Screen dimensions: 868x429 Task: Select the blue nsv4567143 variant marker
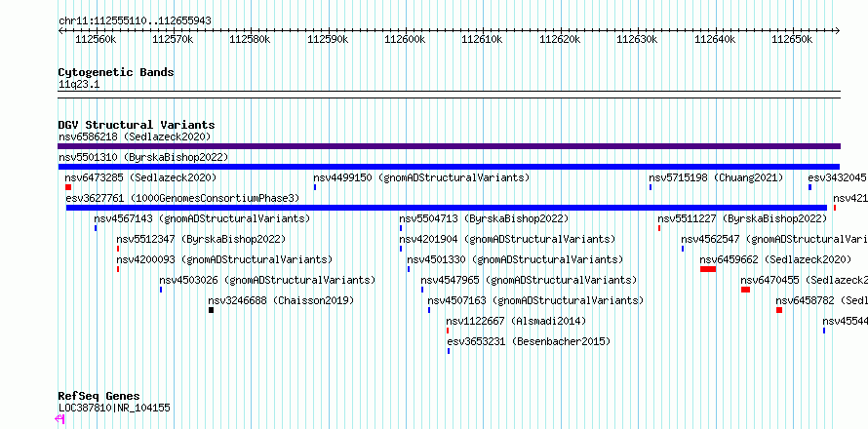pyautogui.click(x=96, y=228)
